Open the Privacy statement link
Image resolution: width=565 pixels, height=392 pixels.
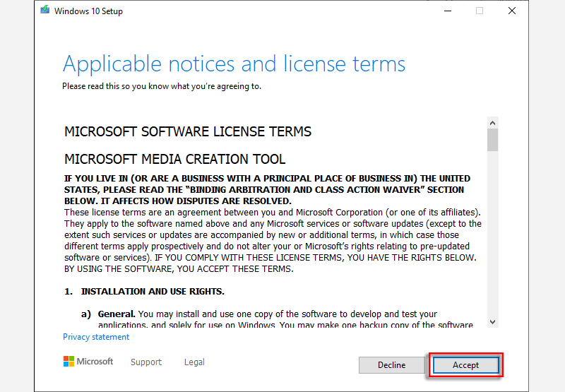tap(96, 337)
